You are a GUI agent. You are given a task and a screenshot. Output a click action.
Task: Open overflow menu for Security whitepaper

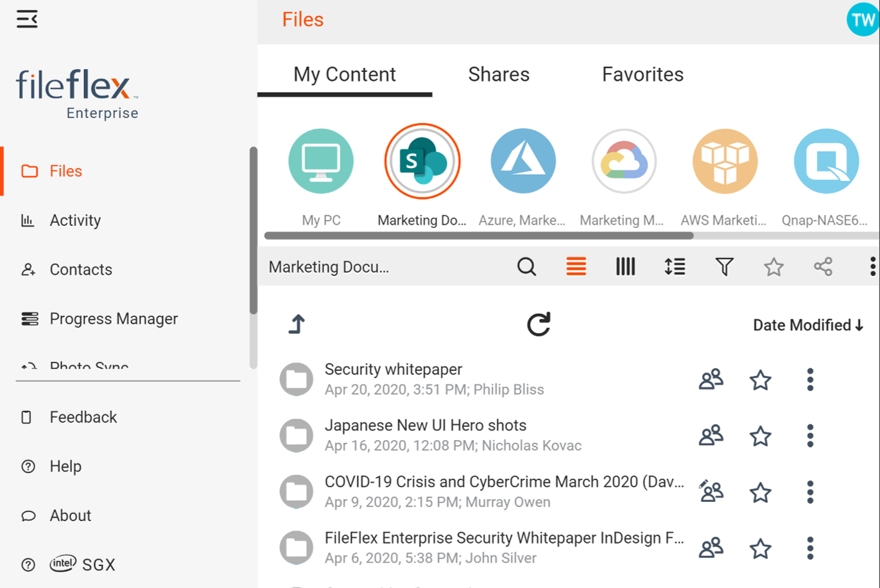pos(810,380)
